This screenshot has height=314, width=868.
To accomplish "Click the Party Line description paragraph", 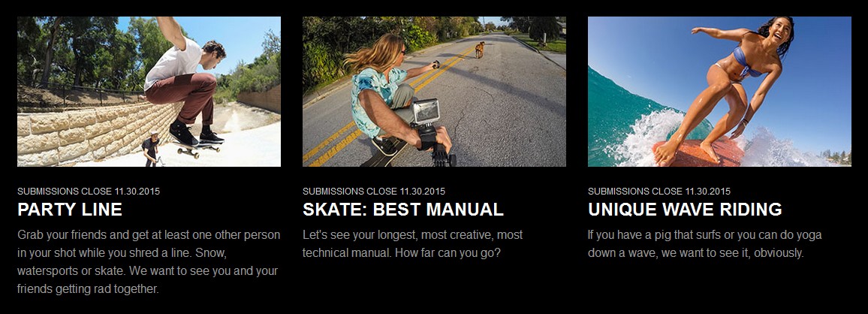I will click(149, 262).
